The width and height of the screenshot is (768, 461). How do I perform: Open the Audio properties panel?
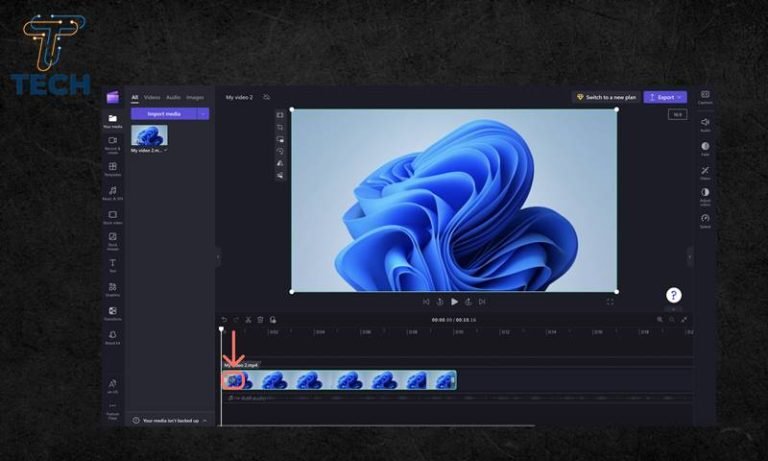705,124
